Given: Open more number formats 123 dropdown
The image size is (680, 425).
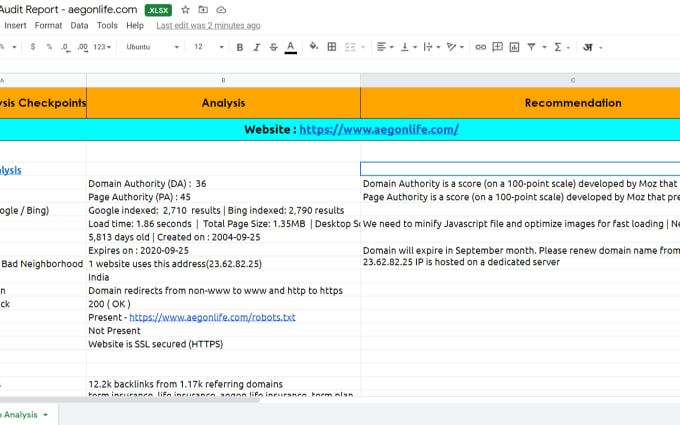Looking at the screenshot, I should (102, 47).
